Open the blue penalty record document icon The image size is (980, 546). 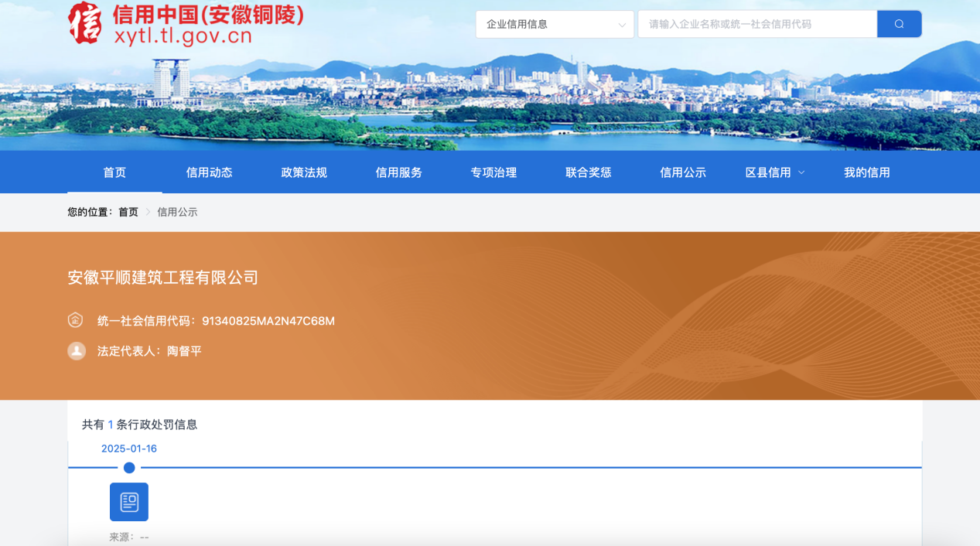pos(129,502)
